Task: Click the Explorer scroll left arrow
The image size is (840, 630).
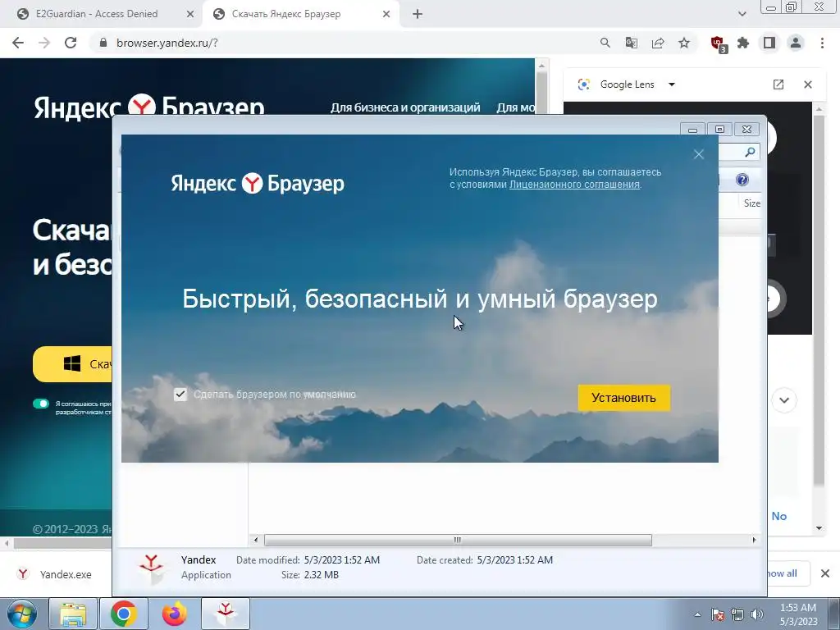Action: 256,540
